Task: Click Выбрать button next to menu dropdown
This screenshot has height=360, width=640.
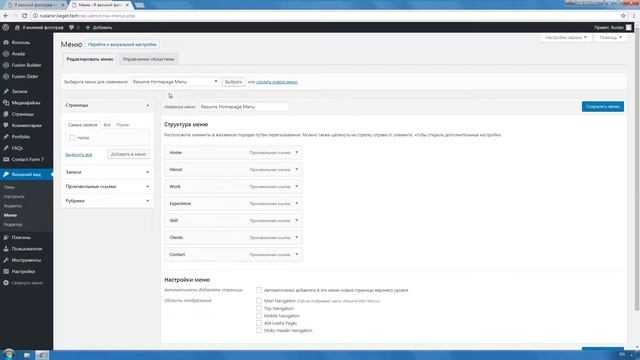Action: pos(233,82)
